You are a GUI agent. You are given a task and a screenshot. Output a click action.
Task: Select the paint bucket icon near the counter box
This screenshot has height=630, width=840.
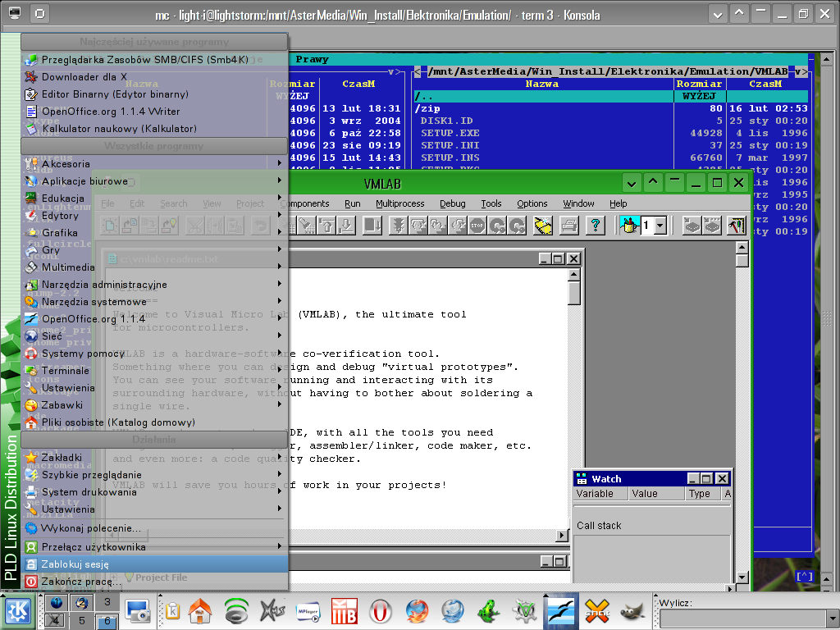pyautogui.click(x=631, y=225)
